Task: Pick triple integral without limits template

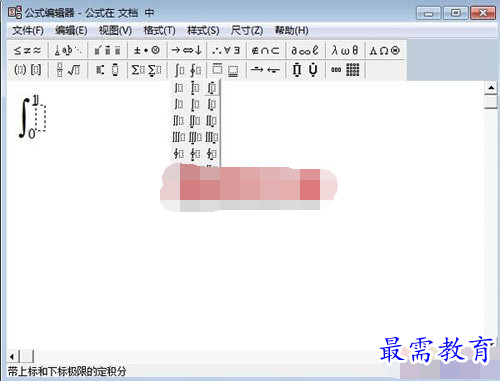Action: (x=179, y=137)
